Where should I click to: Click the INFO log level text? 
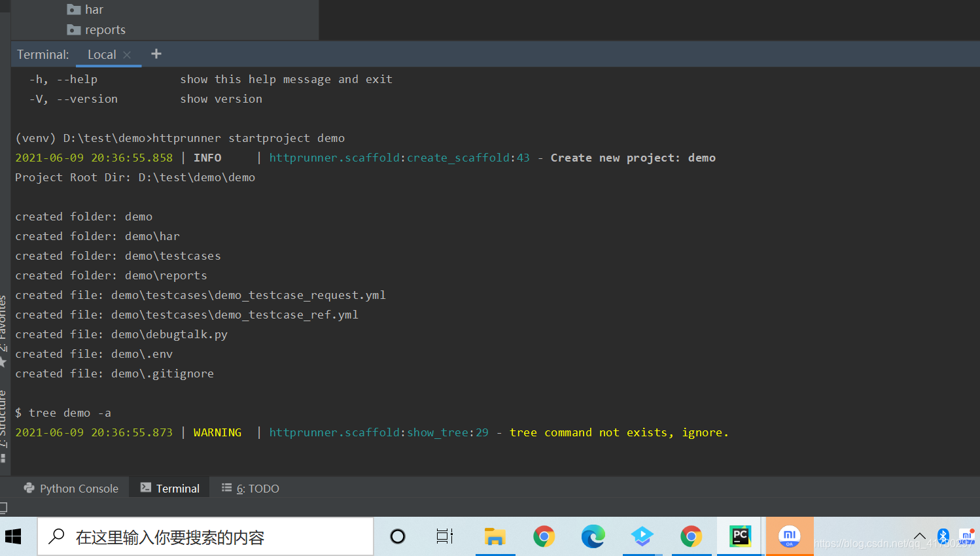click(x=207, y=158)
